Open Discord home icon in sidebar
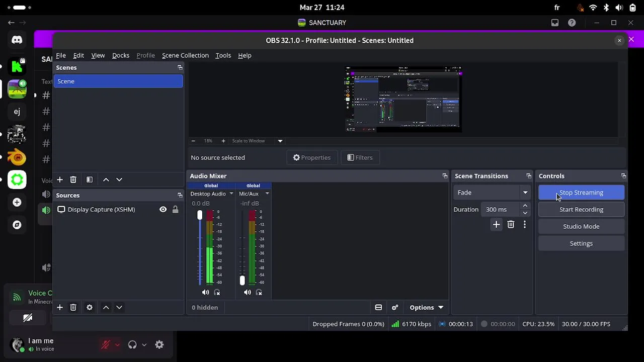This screenshot has height=362, width=644. (x=17, y=40)
